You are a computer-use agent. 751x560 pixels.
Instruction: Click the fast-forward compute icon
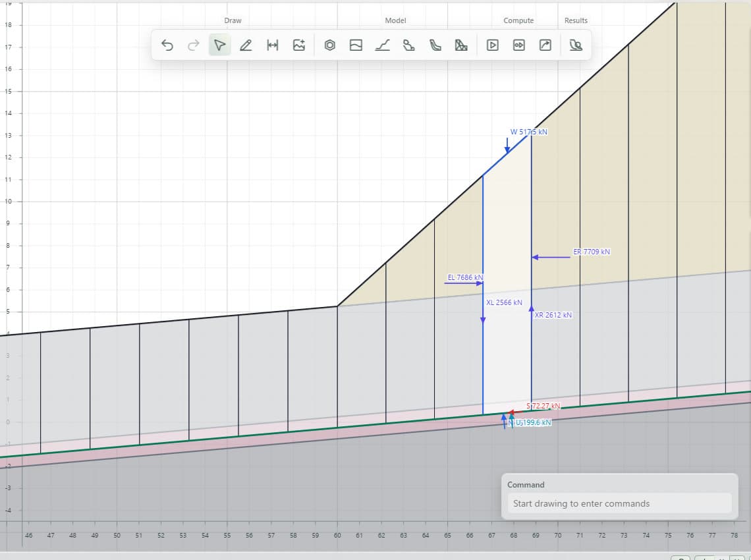pyautogui.click(x=518, y=45)
